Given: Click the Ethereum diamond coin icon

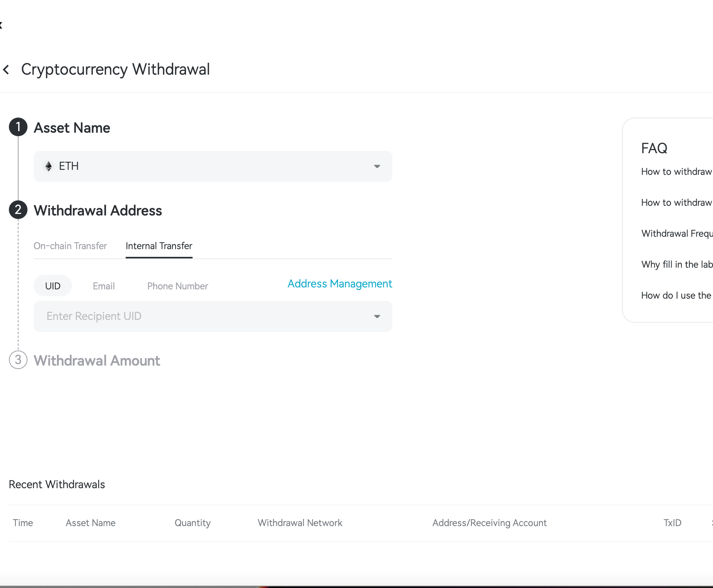Looking at the screenshot, I should pos(49,166).
